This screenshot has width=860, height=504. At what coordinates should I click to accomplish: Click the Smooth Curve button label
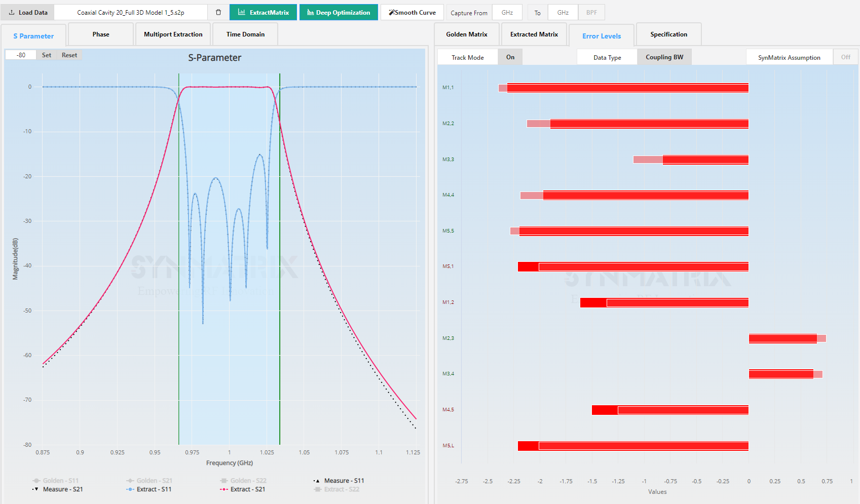pyautogui.click(x=415, y=13)
